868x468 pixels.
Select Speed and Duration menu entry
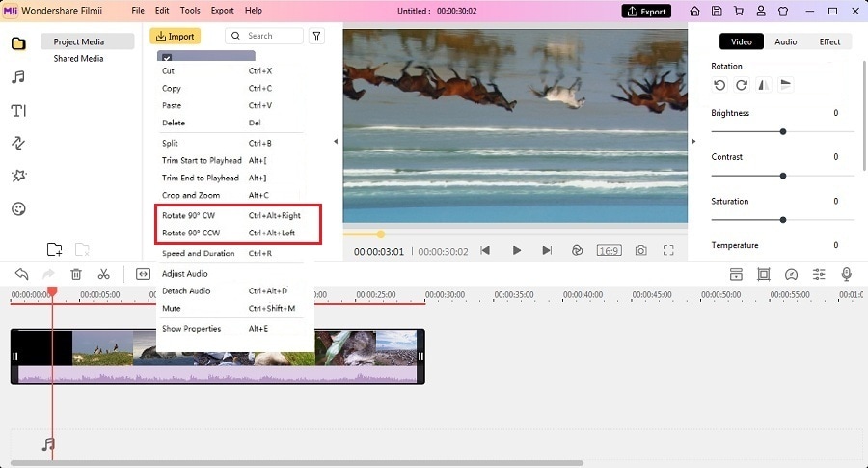pos(231,253)
